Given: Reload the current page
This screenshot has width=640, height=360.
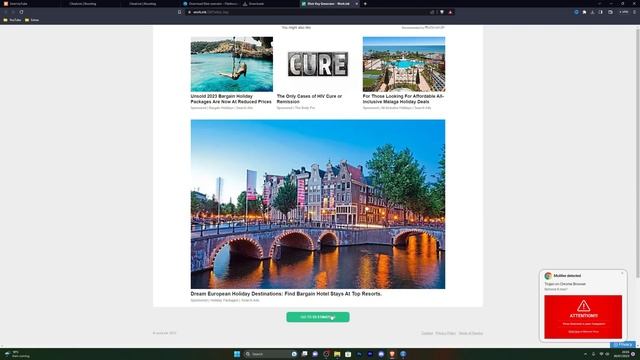Looking at the screenshot, I should 21,12.
